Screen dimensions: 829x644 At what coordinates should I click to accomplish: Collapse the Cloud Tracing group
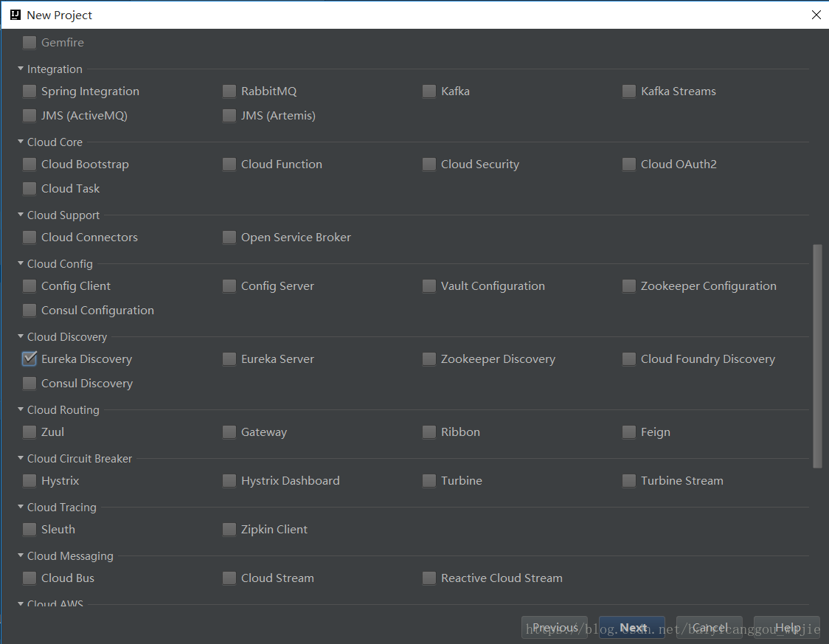(x=21, y=507)
